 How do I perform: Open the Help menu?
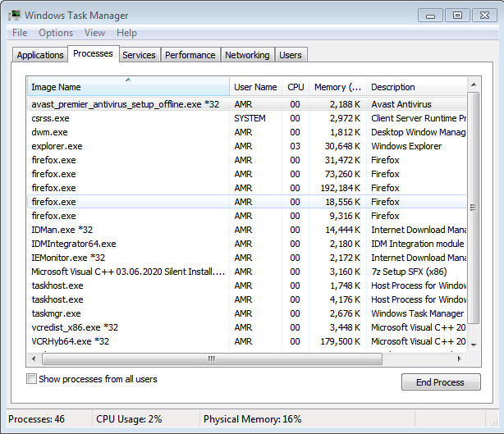tap(126, 33)
